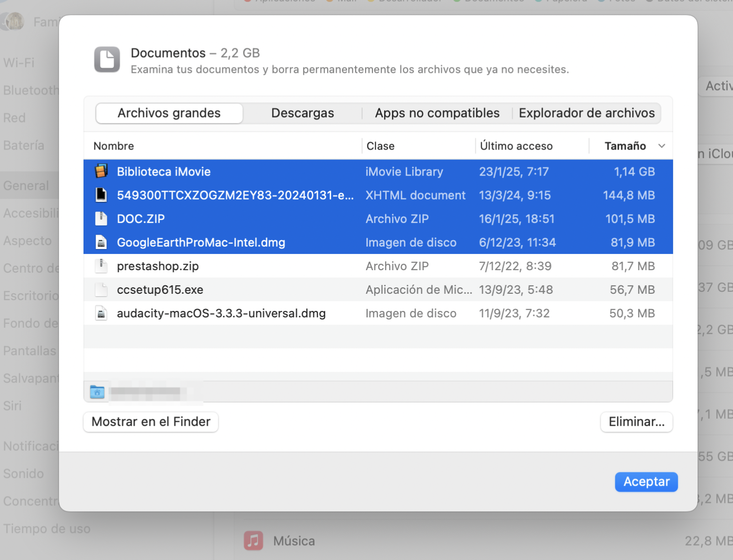Click the application icon next to ccsetup615.exe
This screenshot has width=733, height=560.
[101, 289]
